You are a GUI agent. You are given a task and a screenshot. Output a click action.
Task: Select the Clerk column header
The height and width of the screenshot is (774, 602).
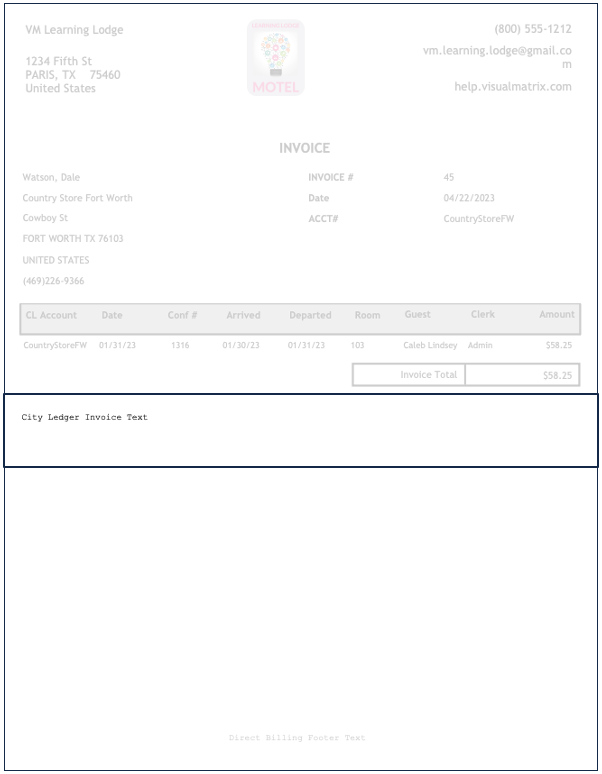coord(482,314)
